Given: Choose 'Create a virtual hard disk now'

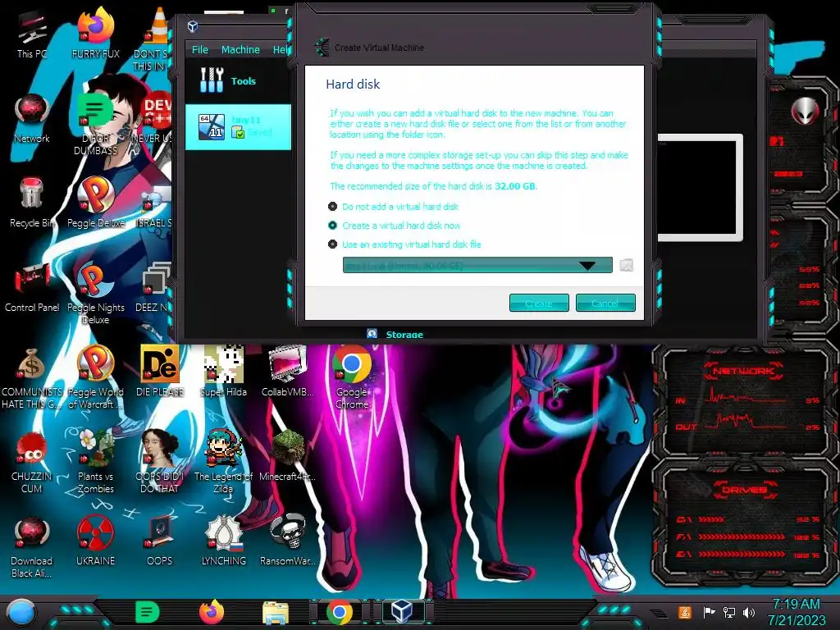Looking at the screenshot, I should (x=395, y=226).
